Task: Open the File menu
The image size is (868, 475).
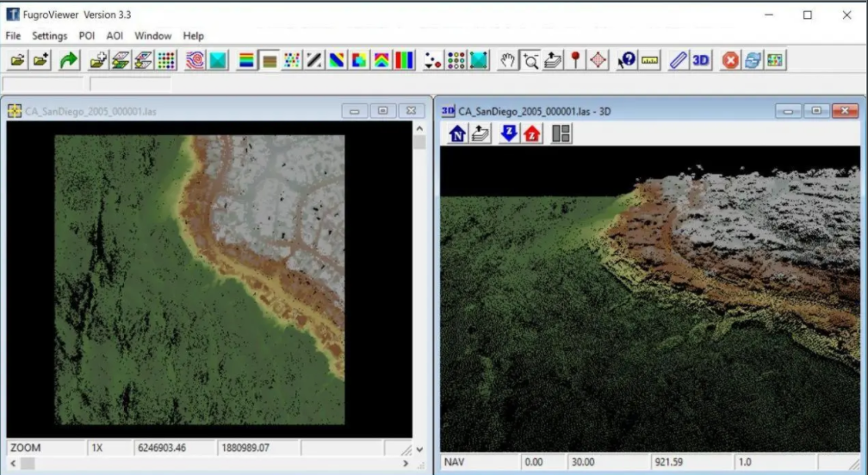Action: pyautogui.click(x=13, y=36)
